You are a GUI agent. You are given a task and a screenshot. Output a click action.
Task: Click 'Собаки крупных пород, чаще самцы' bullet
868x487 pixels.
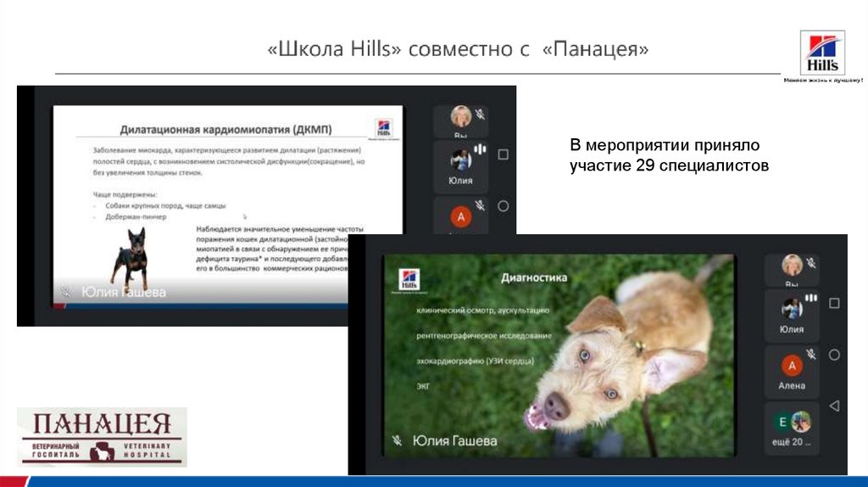[165, 205]
